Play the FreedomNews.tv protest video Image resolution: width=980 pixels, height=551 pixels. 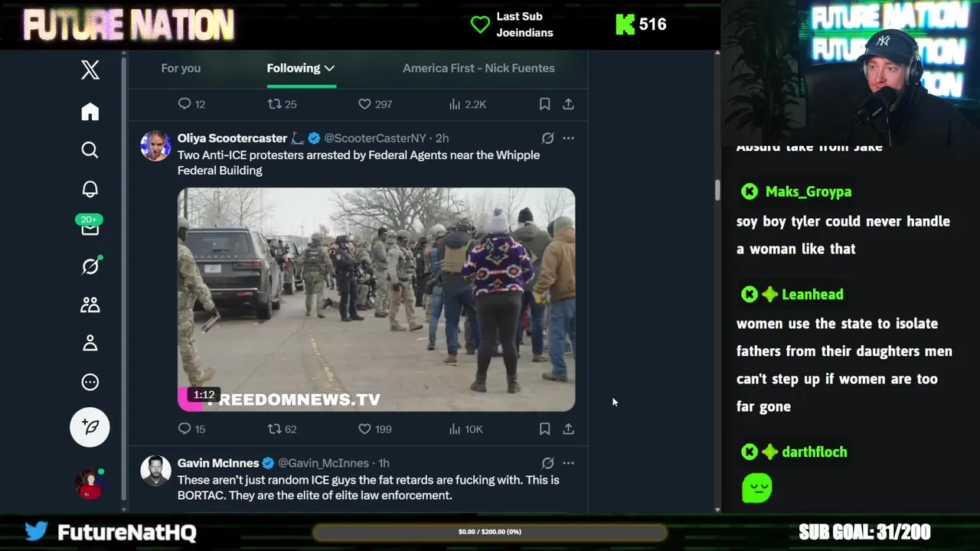coord(376,299)
